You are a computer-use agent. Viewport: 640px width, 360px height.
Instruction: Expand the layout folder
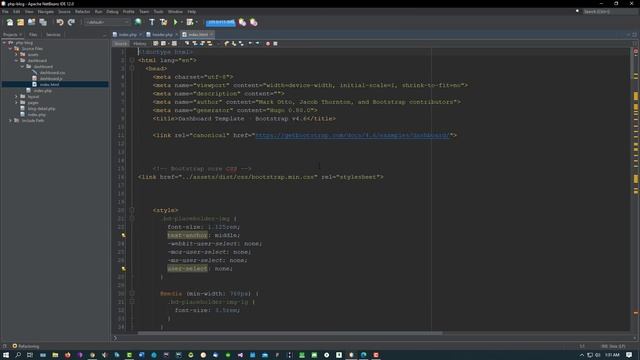click(x=17, y=97)
